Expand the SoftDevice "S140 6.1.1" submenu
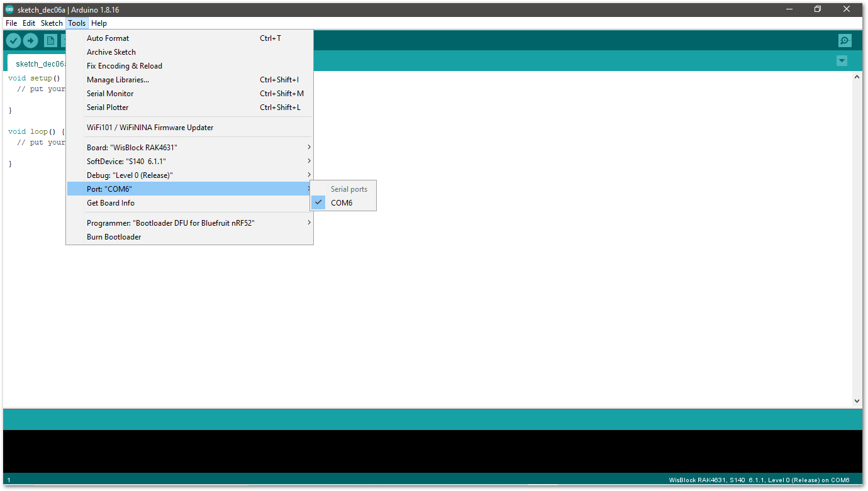The width and height of the screenshot is (868, 491). pyautogui.click(x=190, y=162)
